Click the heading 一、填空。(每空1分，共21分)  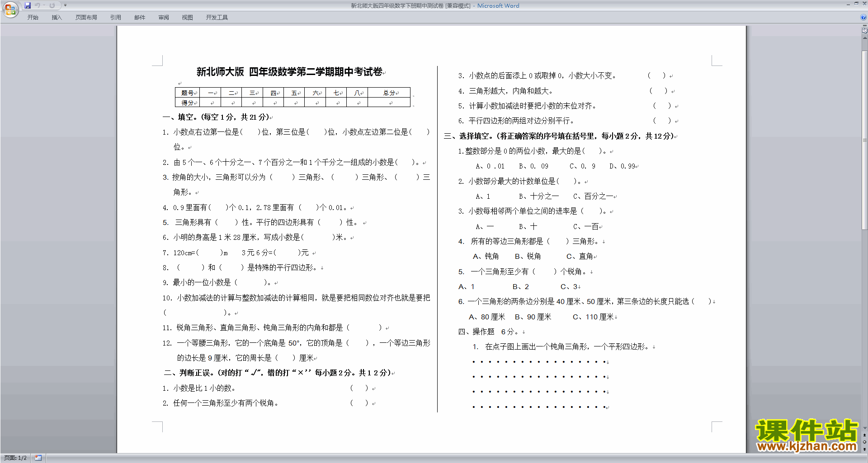tap(216, 117)
